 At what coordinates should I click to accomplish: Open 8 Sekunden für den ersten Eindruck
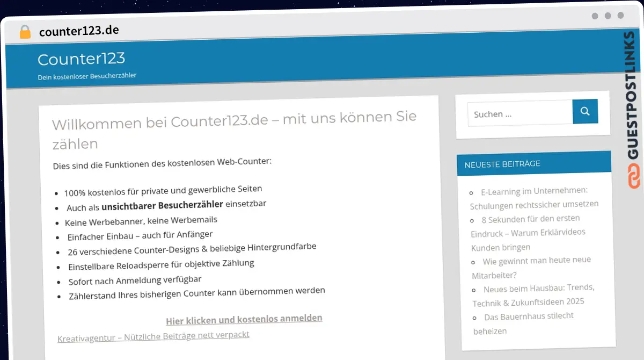click(x=528, y=233)
